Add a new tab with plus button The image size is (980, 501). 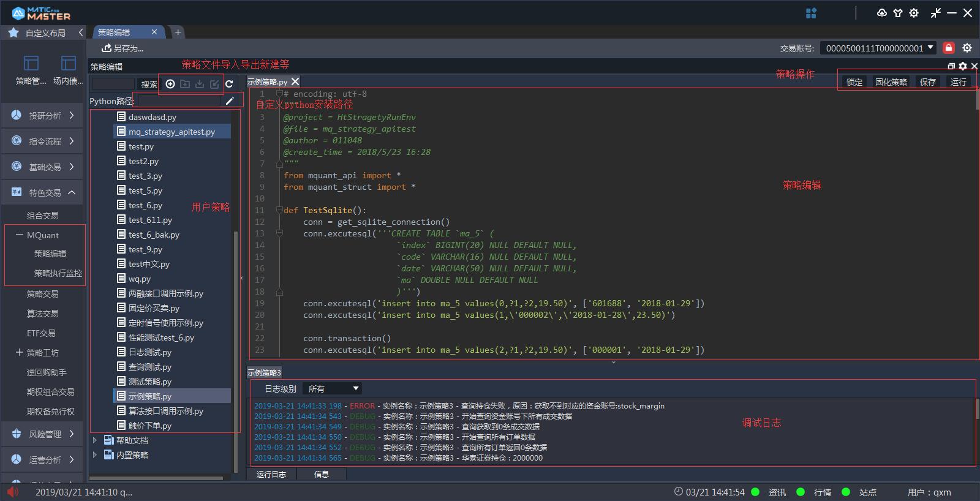[178, 32]
